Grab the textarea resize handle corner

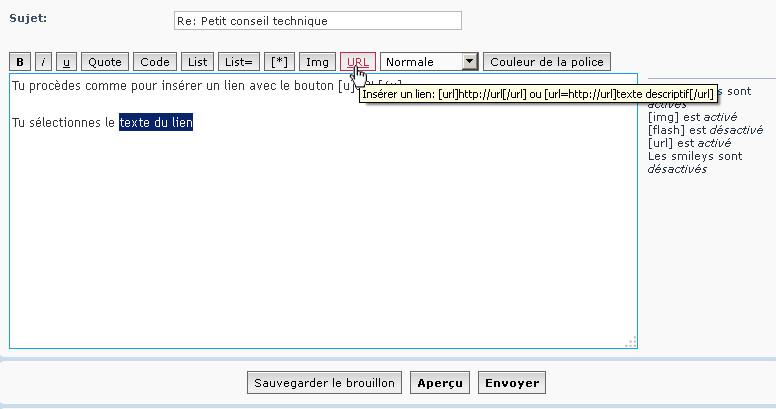[x=631, y=342]
